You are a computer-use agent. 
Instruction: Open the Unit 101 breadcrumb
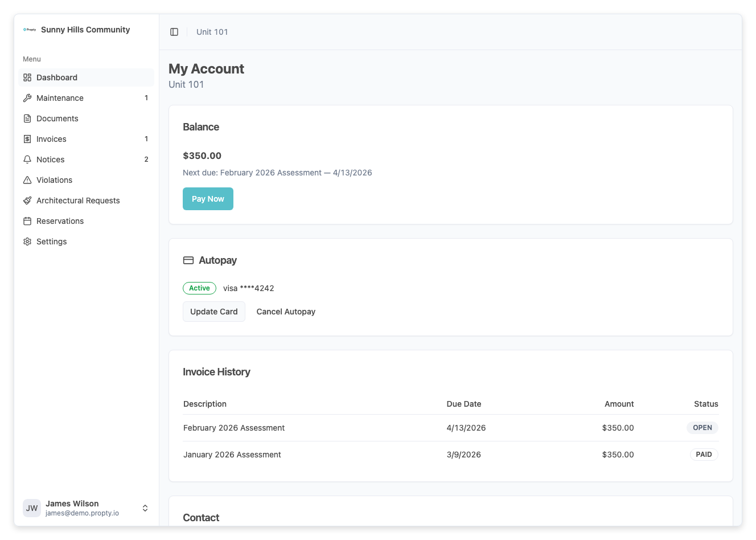(212, 31)
